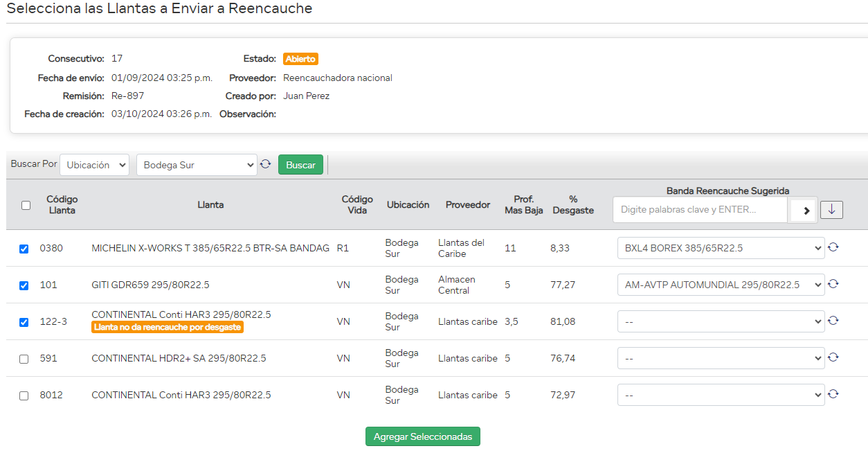The image size is (868, 453).
Task: Click the Agregar Seleccionadas button
Action: point(422,436)
